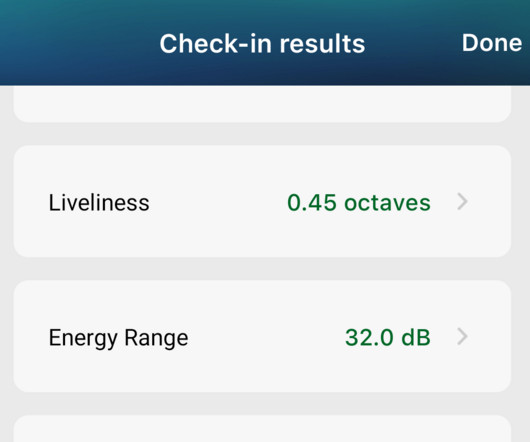Click the gray gap below the Energy Range card
530x442 pixels.
tap(262, 403)
